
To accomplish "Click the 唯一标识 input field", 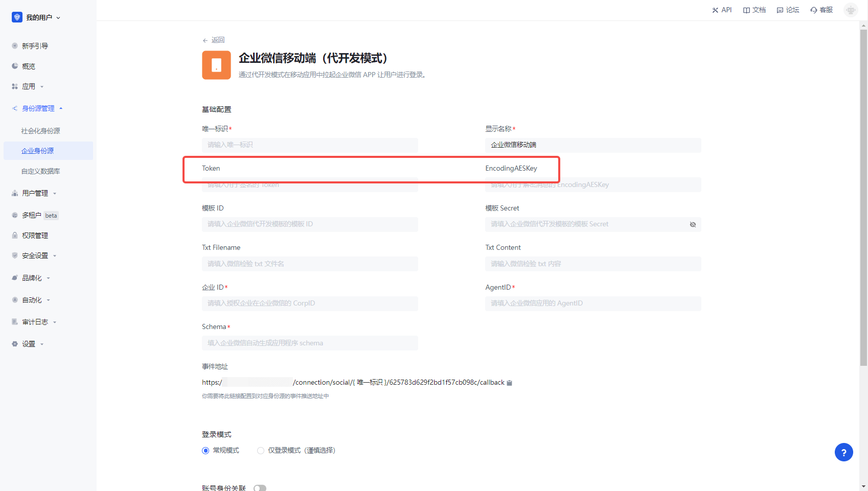I will (x=310, y=145).
